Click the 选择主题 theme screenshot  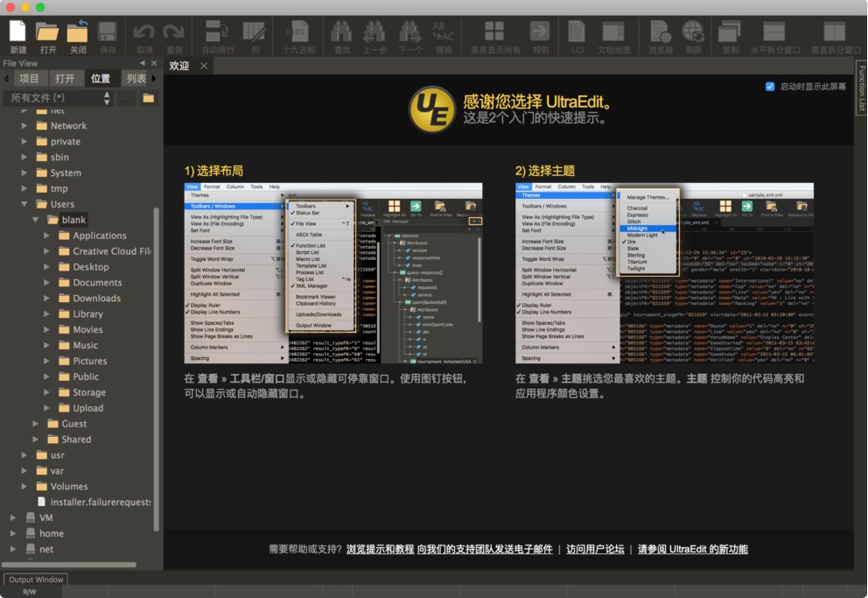pos(664,273)
